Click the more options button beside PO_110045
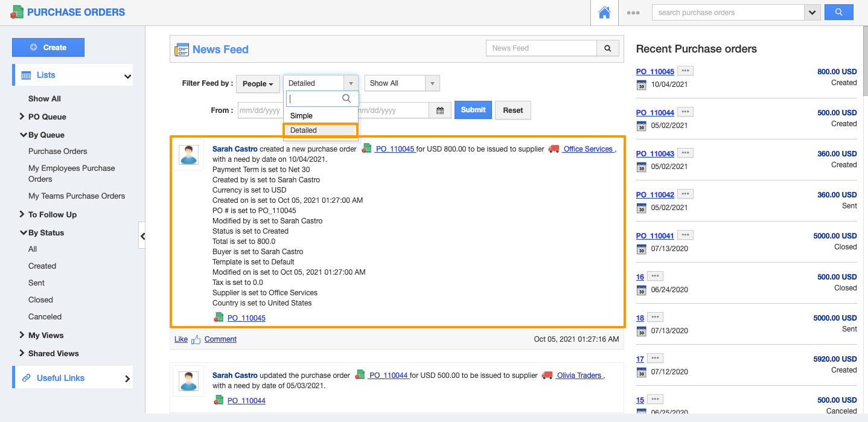The height and width of the screenshot is (422, 868). [685, 71]
